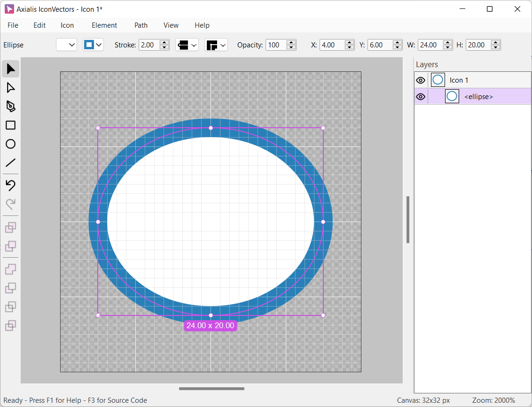
Task: Click the canvas vertical scrollbar thumb
Action: coord(408,220)
